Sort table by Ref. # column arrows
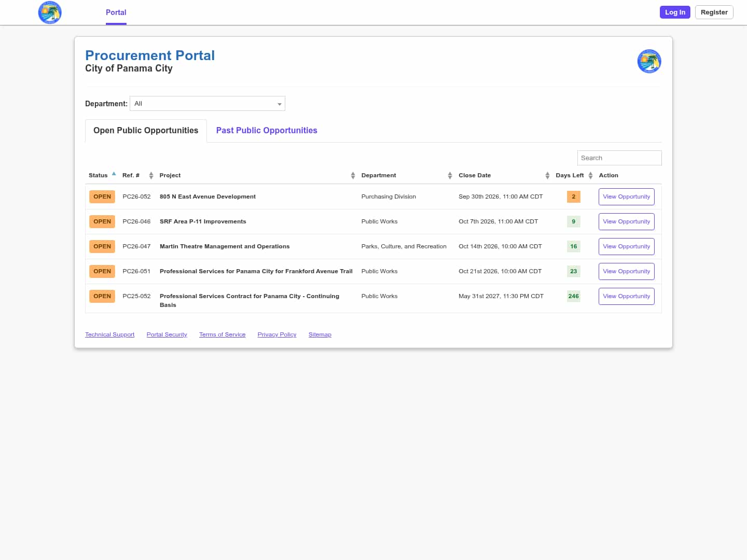The height and width of the screenshot is (560, 747). [151, 176]
